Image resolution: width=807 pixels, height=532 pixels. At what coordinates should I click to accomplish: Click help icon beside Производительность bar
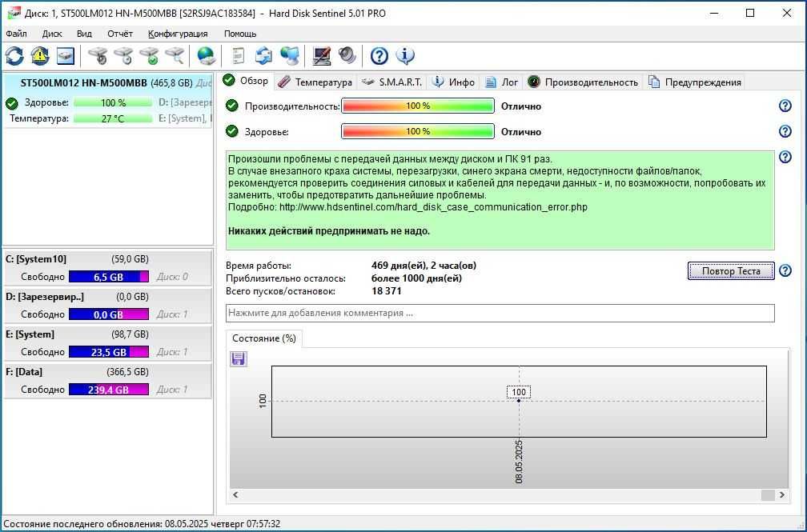(x=785, y=106)
